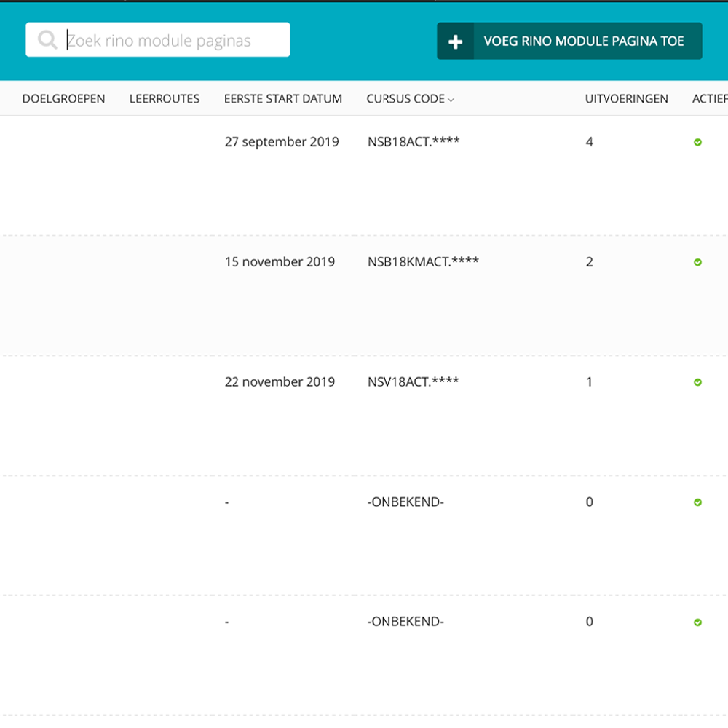
Task: Open the NSB18ACT.**** course code entry
Action: (x=413, y=142)
